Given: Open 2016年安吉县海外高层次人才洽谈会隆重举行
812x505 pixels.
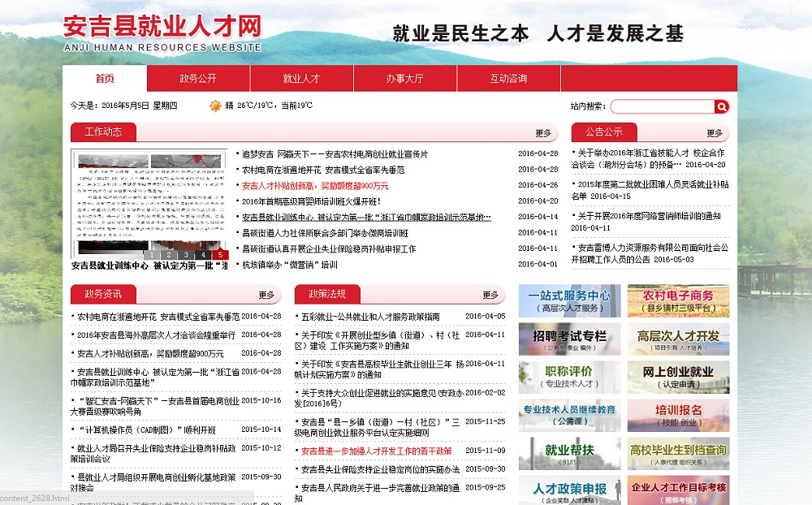Looking at the screenshot, I should pos(157,335).
